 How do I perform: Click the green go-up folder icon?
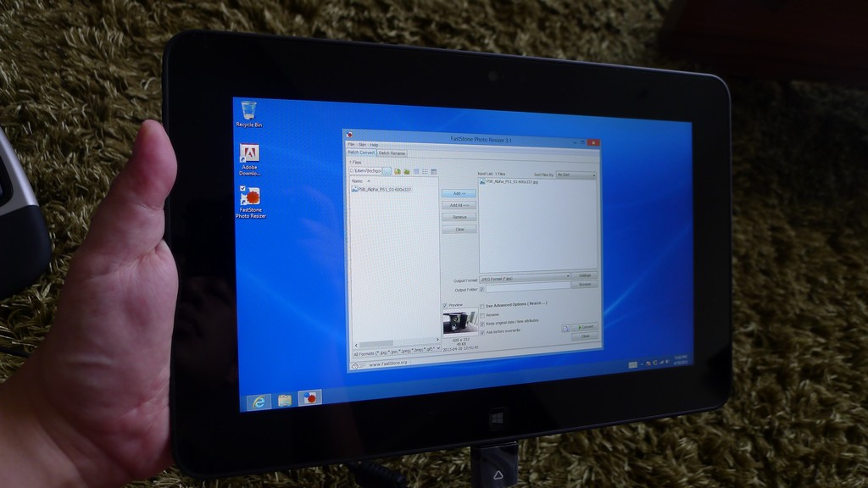397,171
